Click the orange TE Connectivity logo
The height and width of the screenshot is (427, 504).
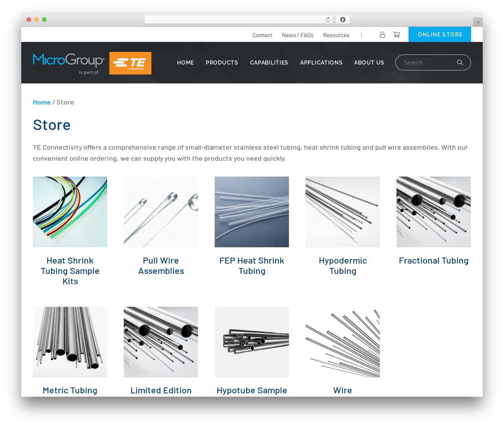click(x=130, y=63)
